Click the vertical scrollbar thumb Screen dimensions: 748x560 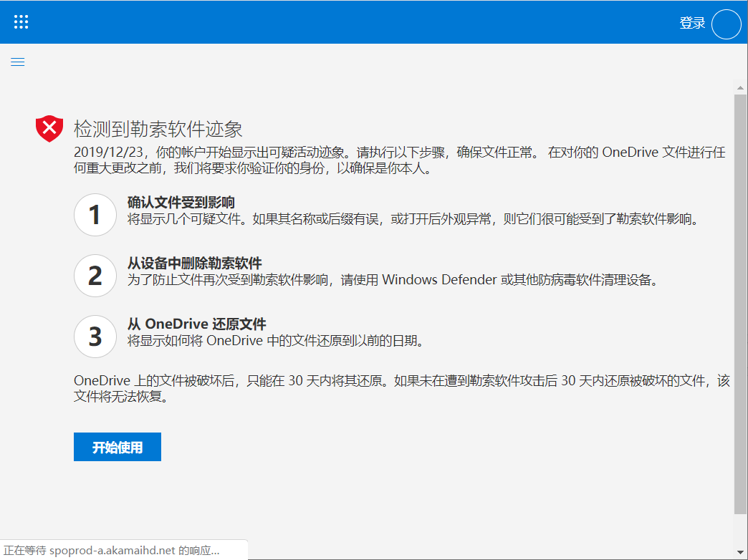740,304
